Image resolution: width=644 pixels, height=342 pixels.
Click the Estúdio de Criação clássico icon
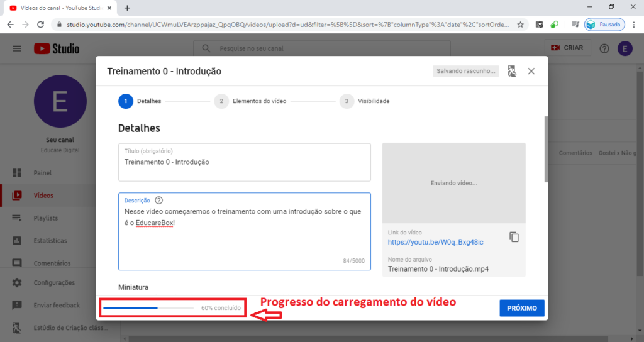(17, 328)
